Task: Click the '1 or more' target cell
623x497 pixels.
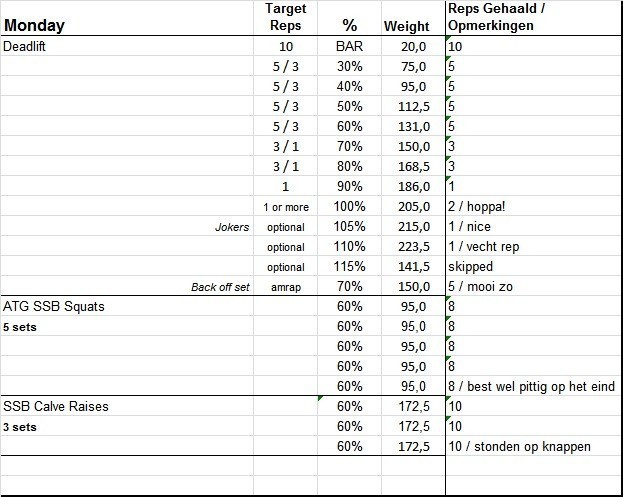Action: click(x=286, y=207)
